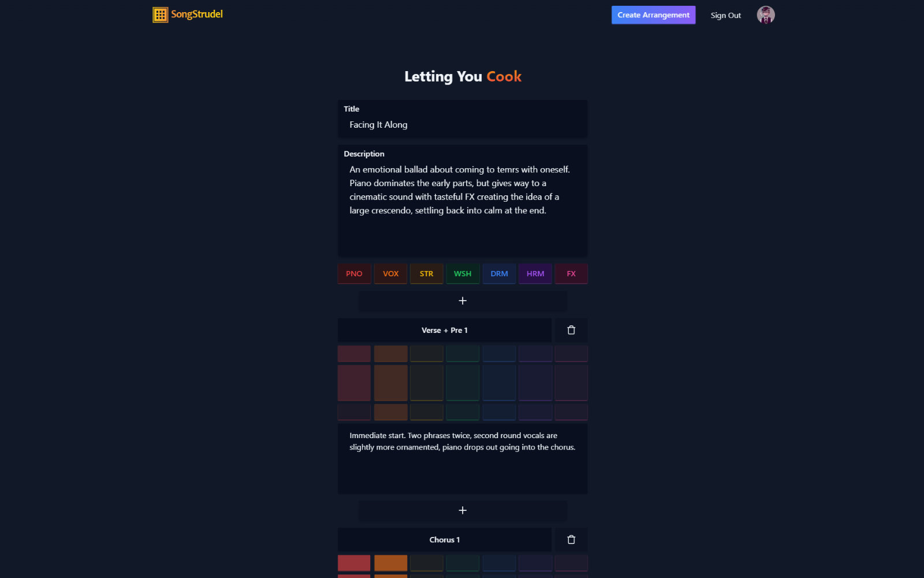Select the HRM instrument chip
Viewport: 924px width, 578px height.
coord(535,273)
